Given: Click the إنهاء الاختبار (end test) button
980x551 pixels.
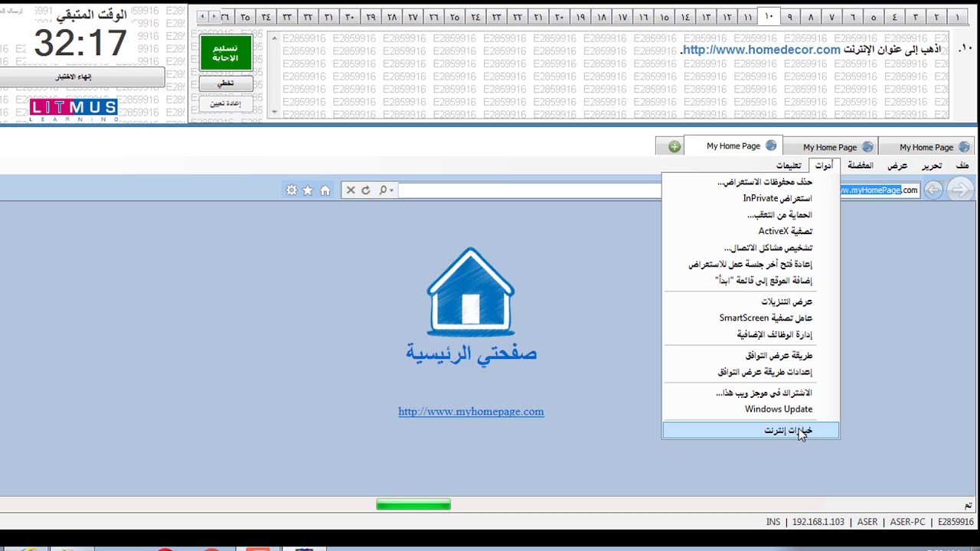Looking at the screenshot, I should (82, 77).
